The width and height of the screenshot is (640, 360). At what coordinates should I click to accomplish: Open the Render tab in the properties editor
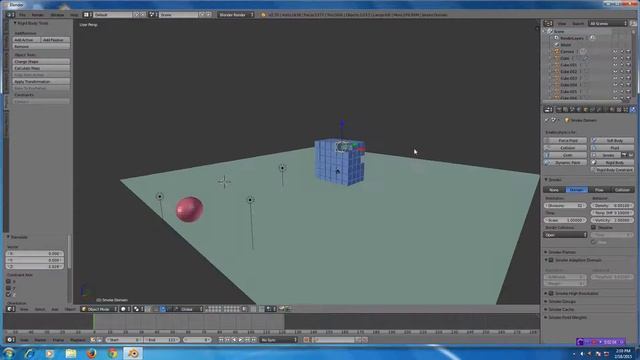(559, 109)
